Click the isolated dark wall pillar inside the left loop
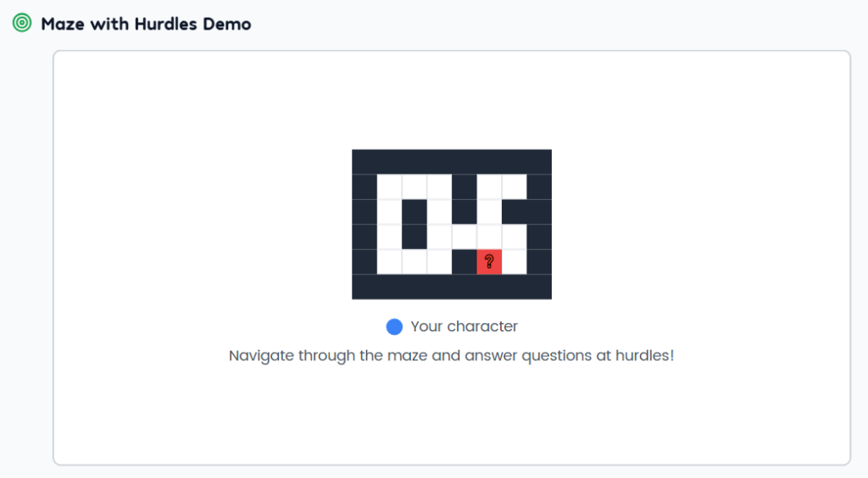Image resolution: width=868 pixels, height=478 pixels. coord(415,225)
